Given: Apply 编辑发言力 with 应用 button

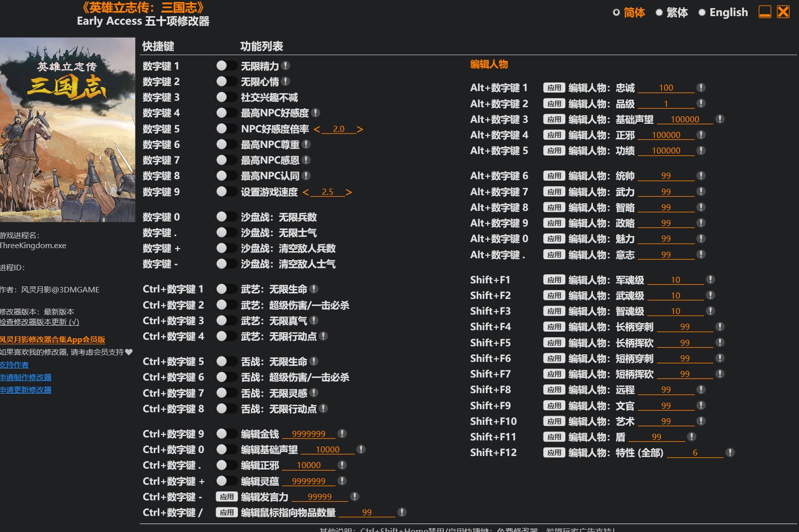Looking at the screenshot, I should [227, 497].
